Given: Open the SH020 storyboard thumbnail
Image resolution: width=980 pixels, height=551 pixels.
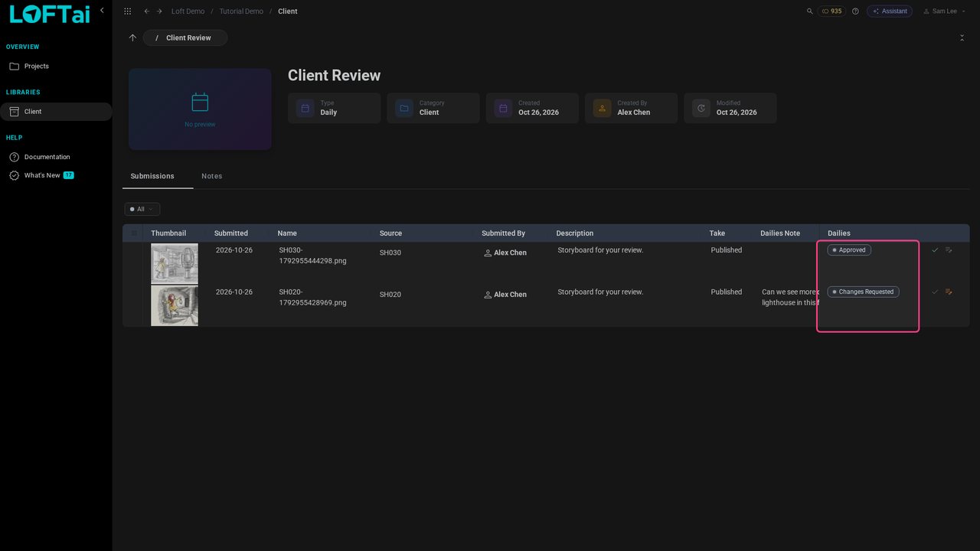Looking at the screenshot, I should [x=175, y=306].
